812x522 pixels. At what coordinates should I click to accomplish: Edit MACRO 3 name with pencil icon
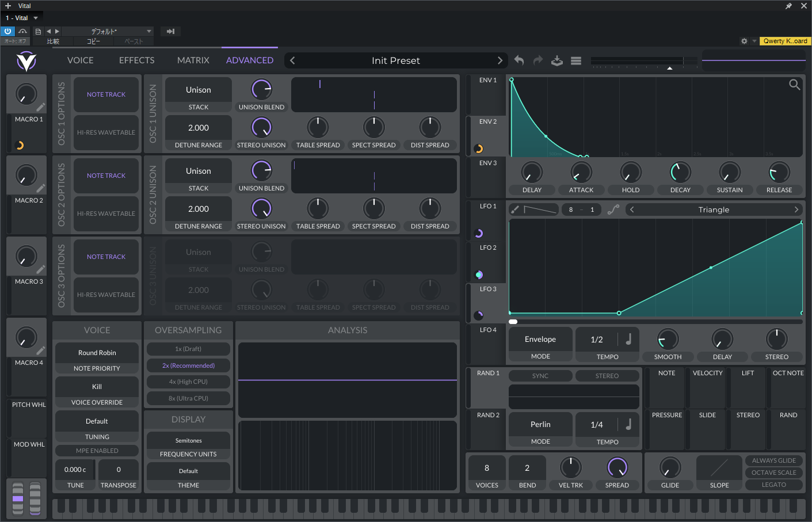coord(41,269)
